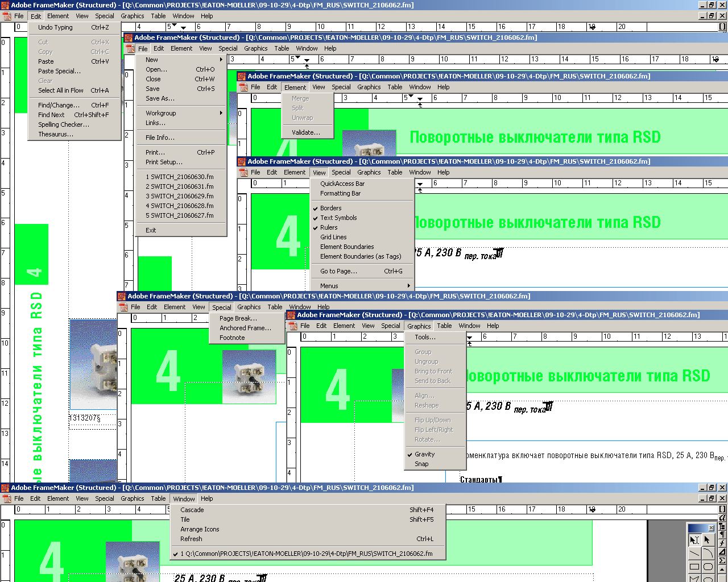Click document icon in window with Special menu open

coord(123,307)
